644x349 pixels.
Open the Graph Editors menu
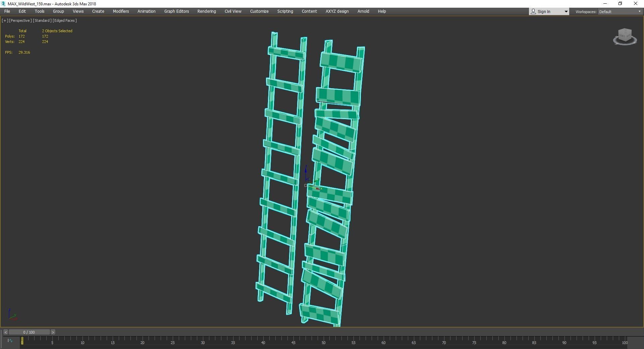(x=176, y=11)
